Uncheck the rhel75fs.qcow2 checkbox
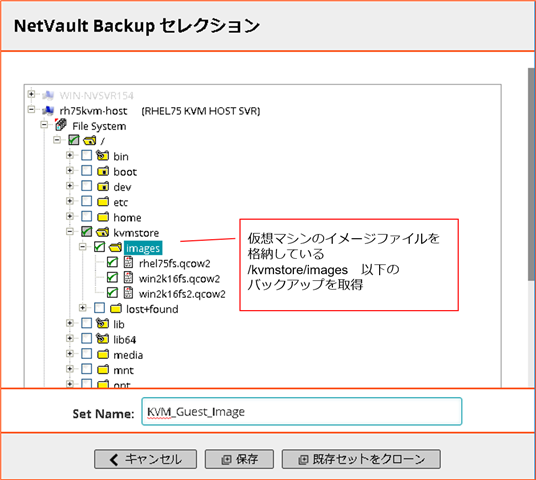 pos(112,262)
